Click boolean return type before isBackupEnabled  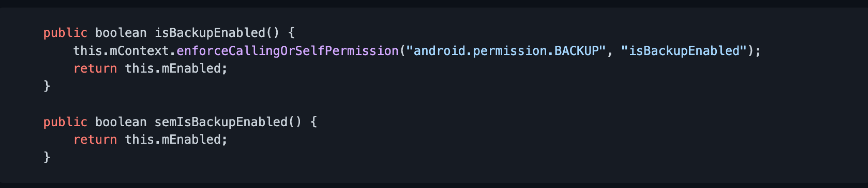point(121,33)
